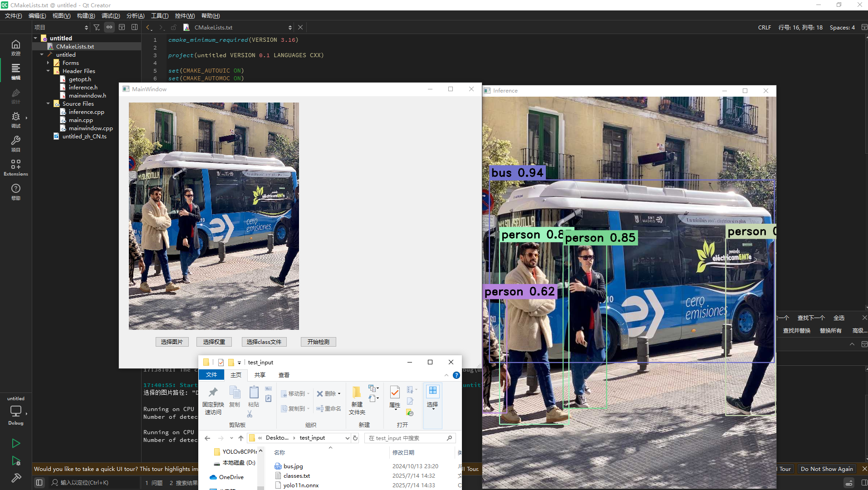Close the CMakeLists.txt document

(300, 27)
